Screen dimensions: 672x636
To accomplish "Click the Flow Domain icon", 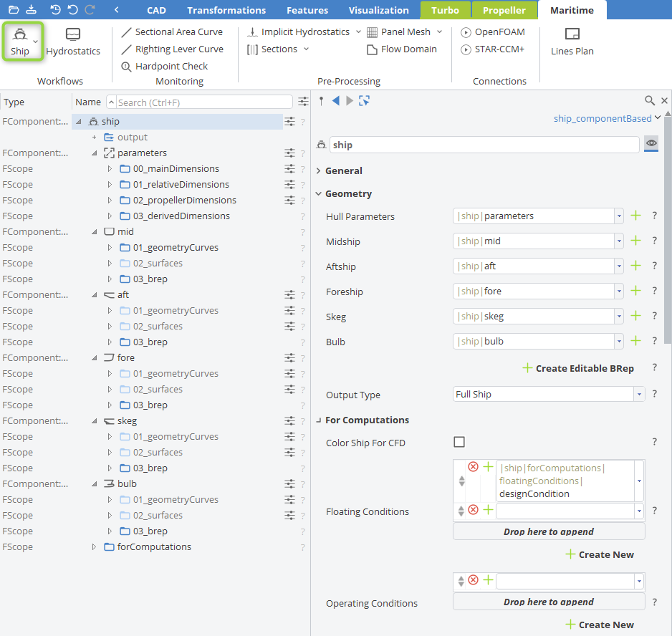I will pos(372,49).
